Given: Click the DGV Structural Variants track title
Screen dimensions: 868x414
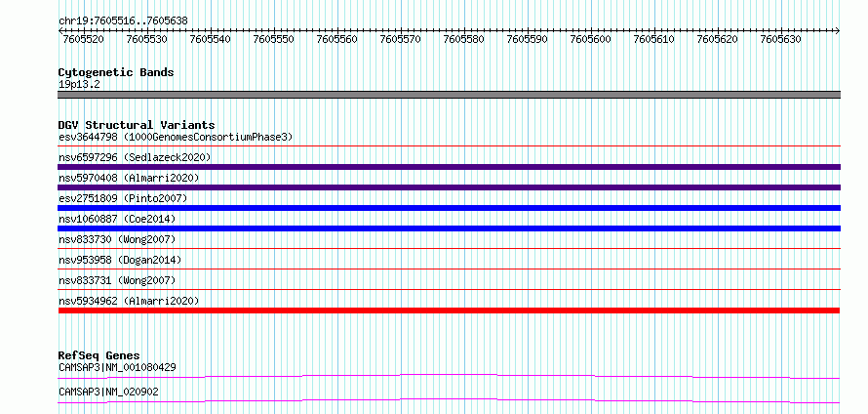Looking at the screenshot, I should (x=137, y=125).
